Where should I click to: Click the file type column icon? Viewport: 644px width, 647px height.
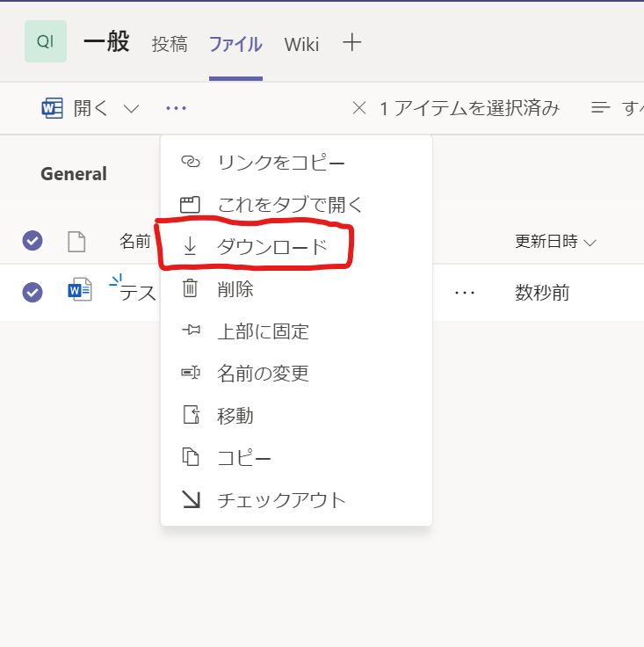click(76, 242)
